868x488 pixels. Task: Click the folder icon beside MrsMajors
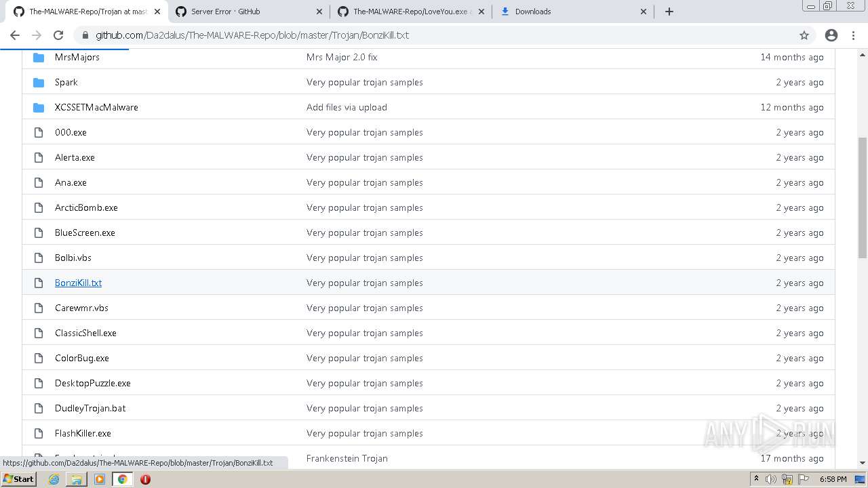[x=39, y=57]
